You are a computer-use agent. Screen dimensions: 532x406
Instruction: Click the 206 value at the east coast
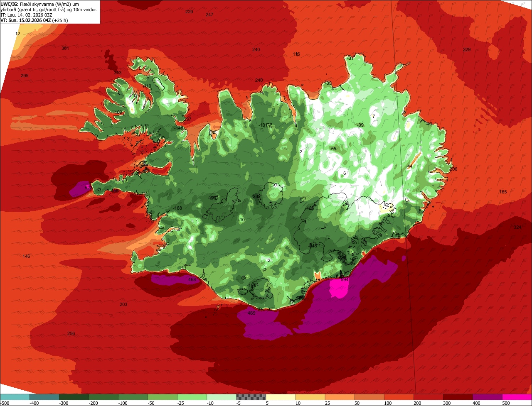click(453, 169)
